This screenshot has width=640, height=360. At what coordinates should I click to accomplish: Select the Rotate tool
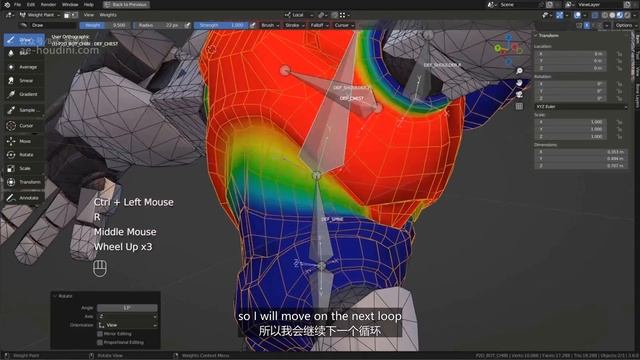point(24,155)
